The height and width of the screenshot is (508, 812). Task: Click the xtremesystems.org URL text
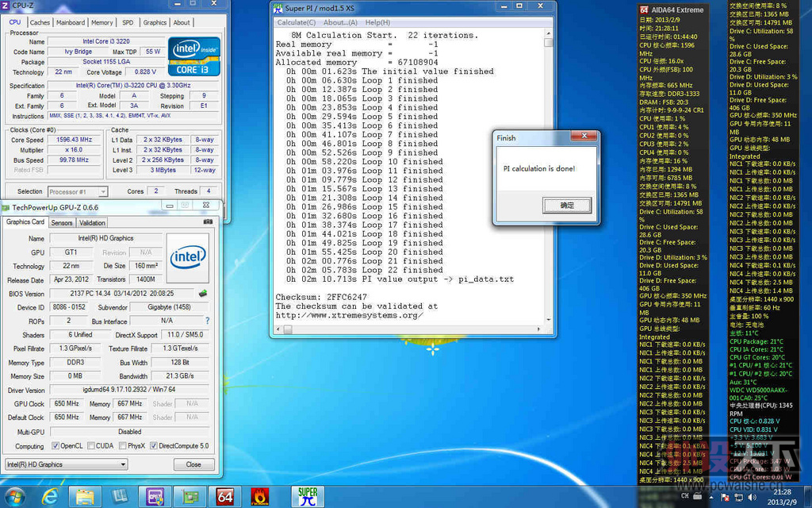click(x=349, y=315)
